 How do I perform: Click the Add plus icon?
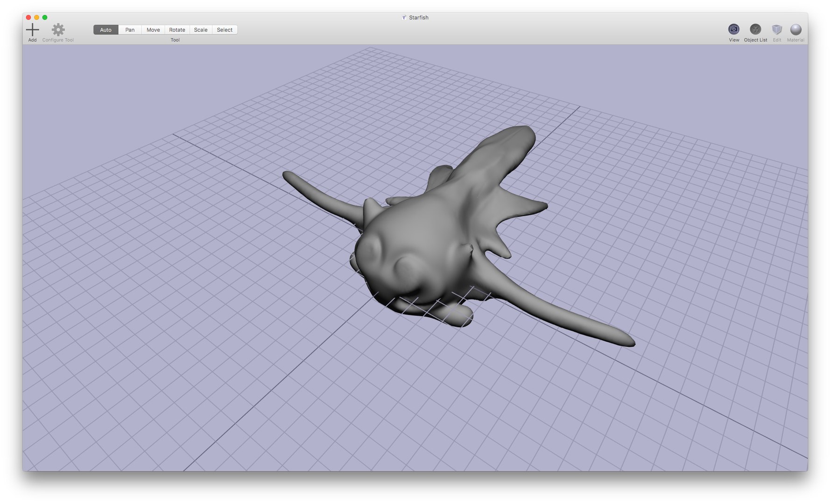[x=32, y=30]
